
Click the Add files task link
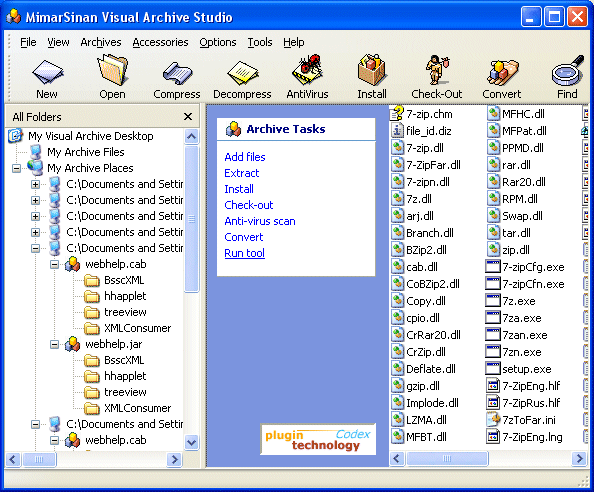pos(245,157)
